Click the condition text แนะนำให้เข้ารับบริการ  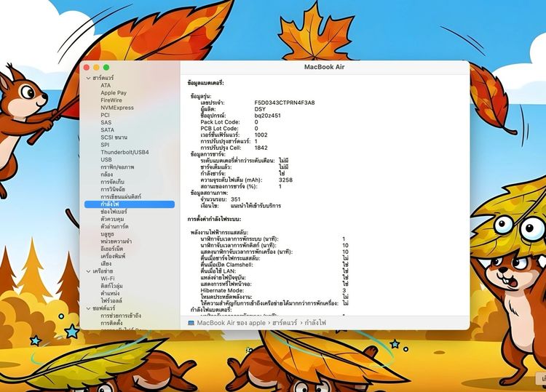coord(256,206)
